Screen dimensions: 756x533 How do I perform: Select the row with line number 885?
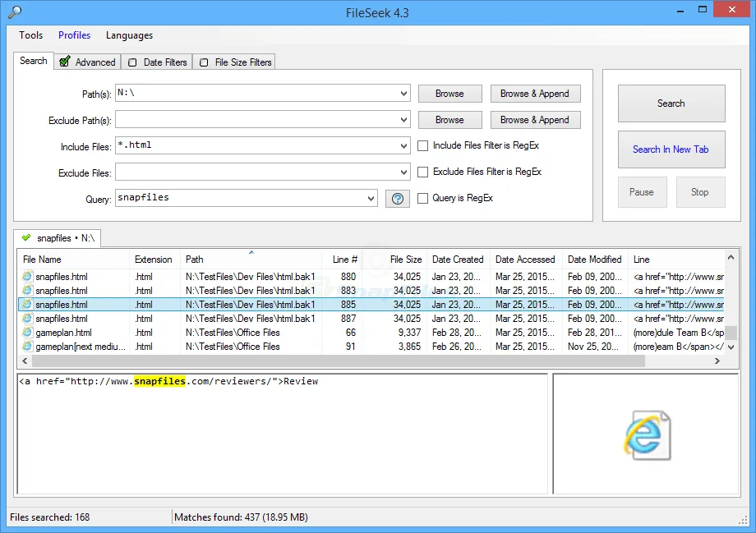tap(371, 305)
